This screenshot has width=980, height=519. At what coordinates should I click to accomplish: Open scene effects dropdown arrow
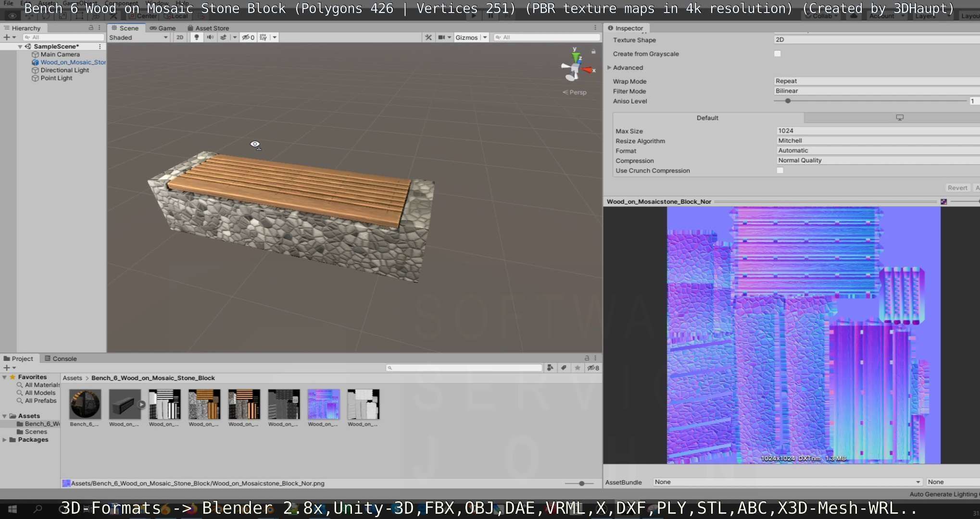pyautogui.click(x=235, y=37)
